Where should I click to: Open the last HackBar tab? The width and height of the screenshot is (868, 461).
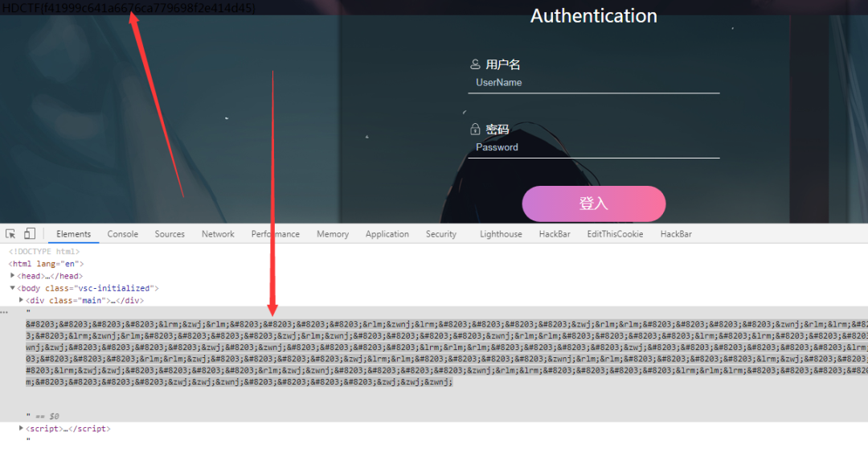676,234
